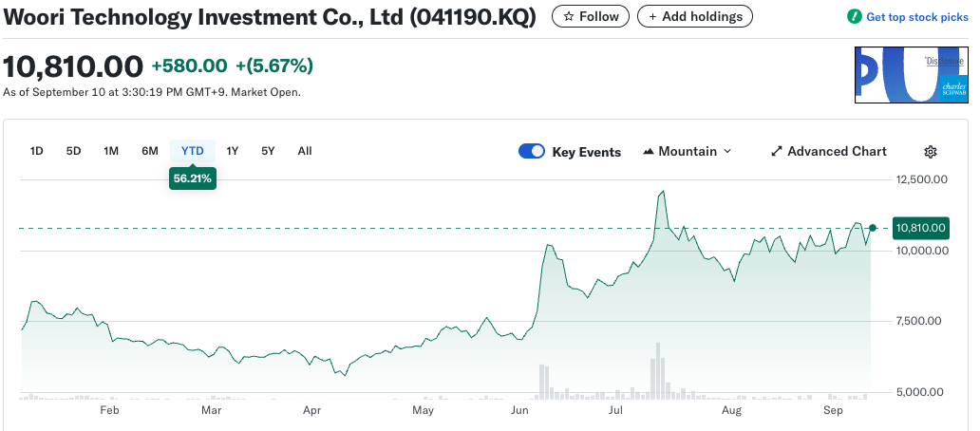The width and height of the screenshot is (980, 431).
Task: Choose the 6M chart range
Action: 150,151
